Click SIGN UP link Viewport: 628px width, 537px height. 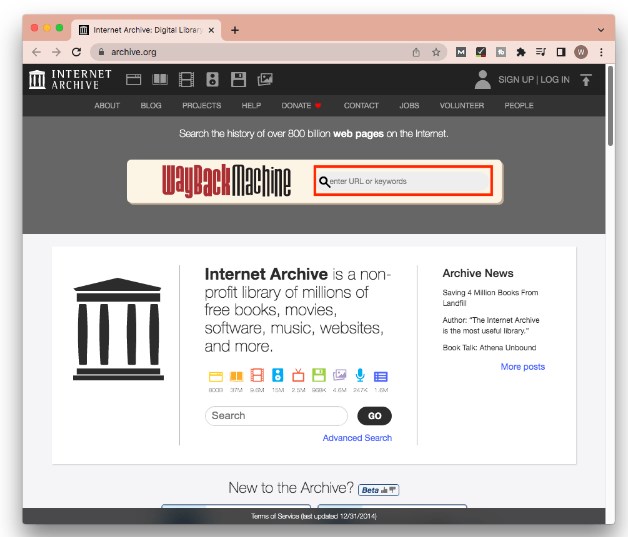click(516, 80)
